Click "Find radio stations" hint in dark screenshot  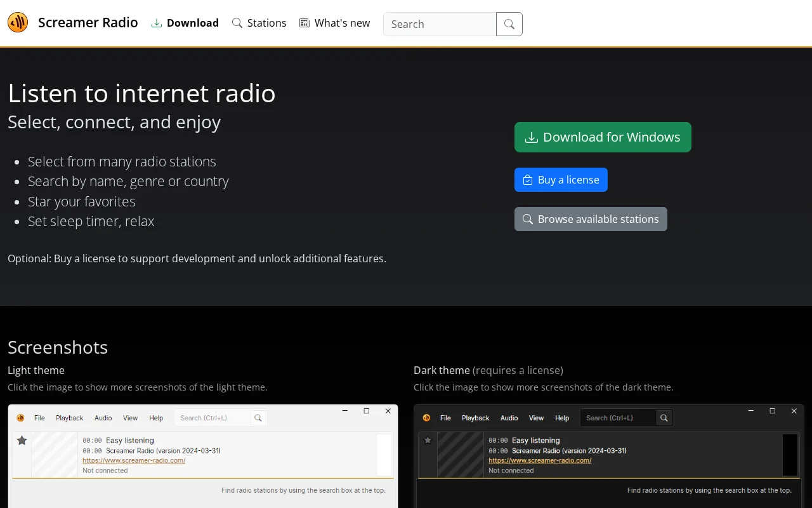[x=709, y=490]
